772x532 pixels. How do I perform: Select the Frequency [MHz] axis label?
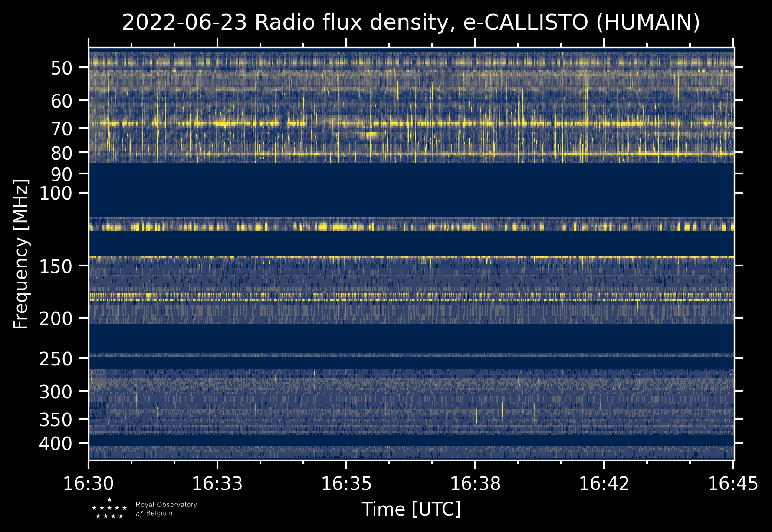click(21, 254)
